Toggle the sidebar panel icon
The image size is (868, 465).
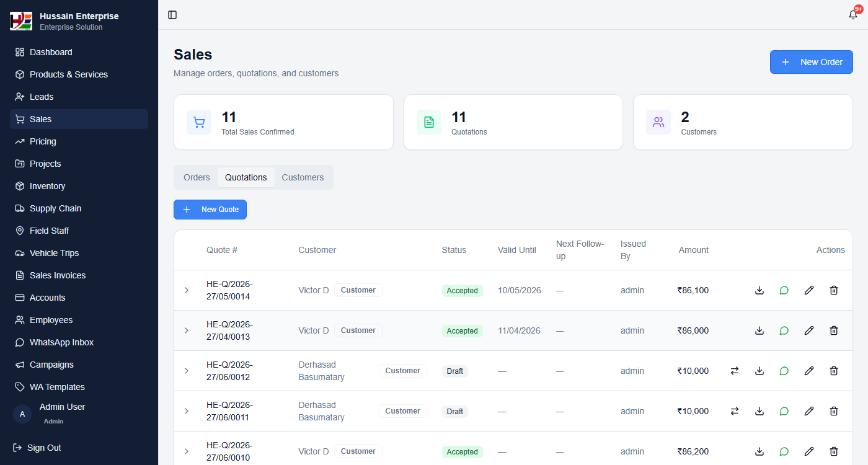172,15
